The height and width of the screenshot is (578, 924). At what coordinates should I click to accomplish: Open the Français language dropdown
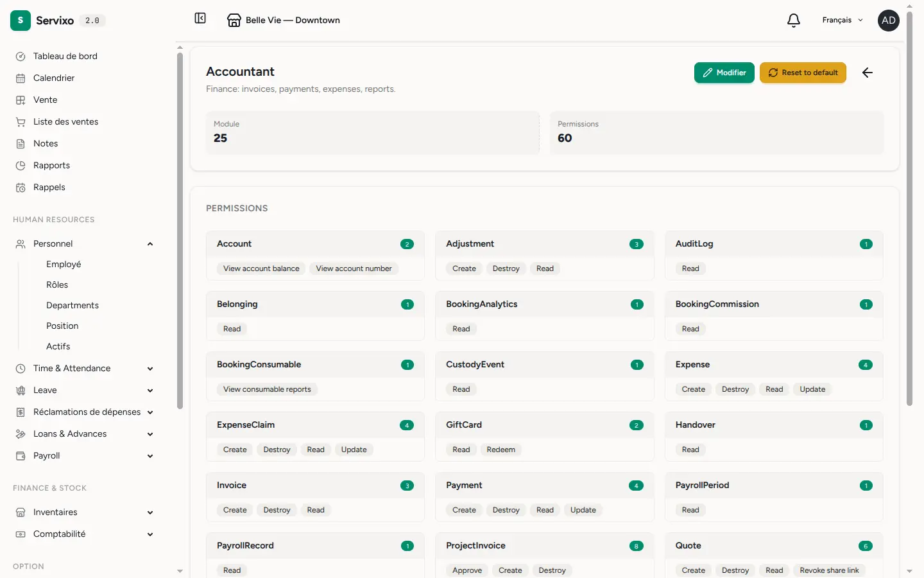coord(843,21)
